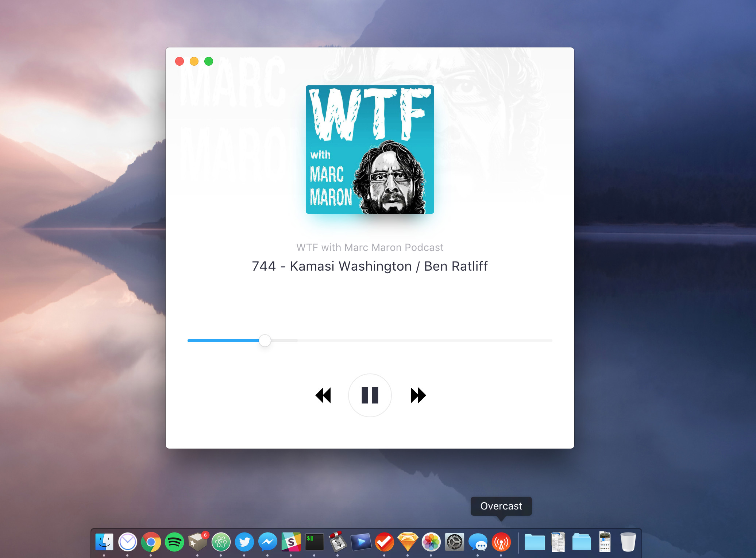
Task: Open the Trash in the dock
Action: coord(628,542)
